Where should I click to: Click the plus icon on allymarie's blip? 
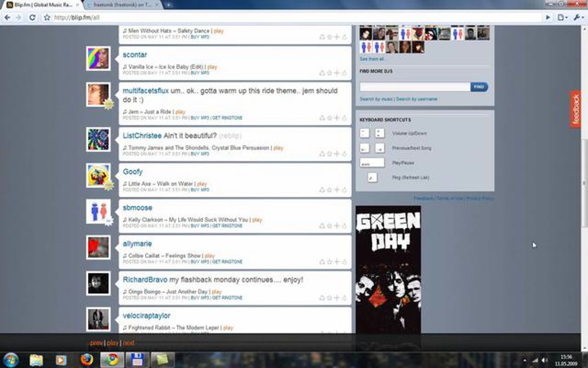point(337,262)
